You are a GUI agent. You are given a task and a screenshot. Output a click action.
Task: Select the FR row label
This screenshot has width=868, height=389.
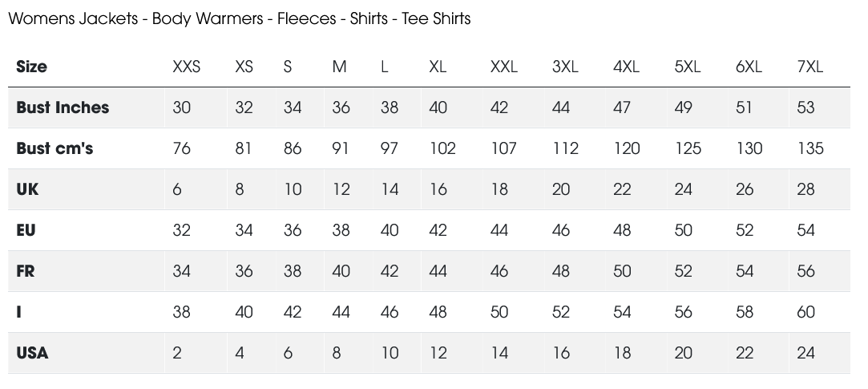pos(26,271)
